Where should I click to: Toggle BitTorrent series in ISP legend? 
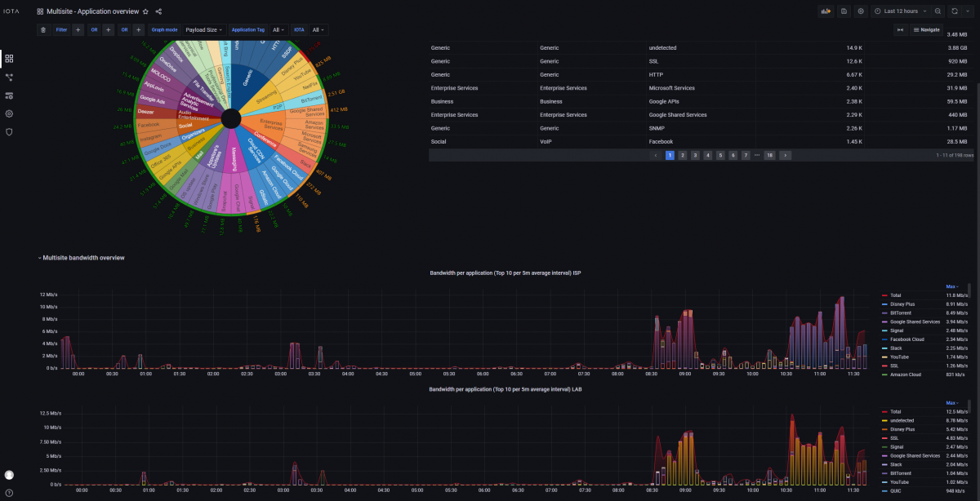click(902, 313)
